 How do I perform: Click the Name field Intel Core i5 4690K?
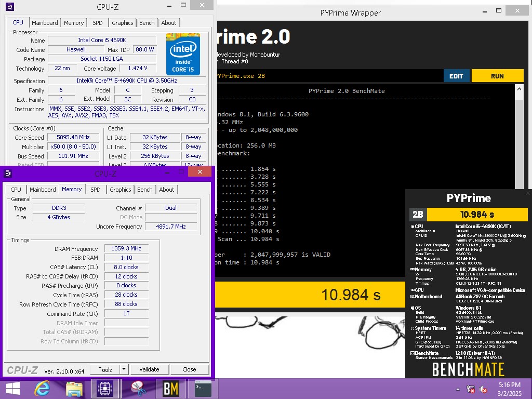tap(102, 40)
